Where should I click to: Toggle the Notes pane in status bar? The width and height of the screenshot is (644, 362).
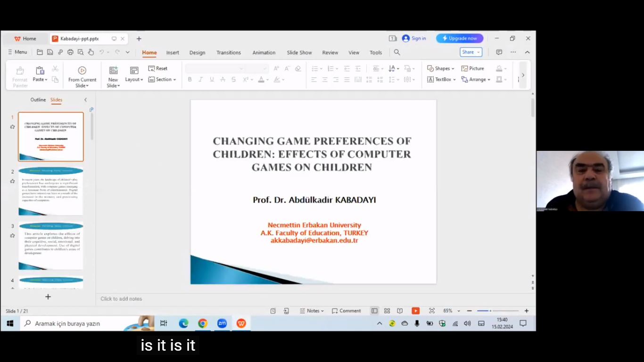click(x=312, y=311)
